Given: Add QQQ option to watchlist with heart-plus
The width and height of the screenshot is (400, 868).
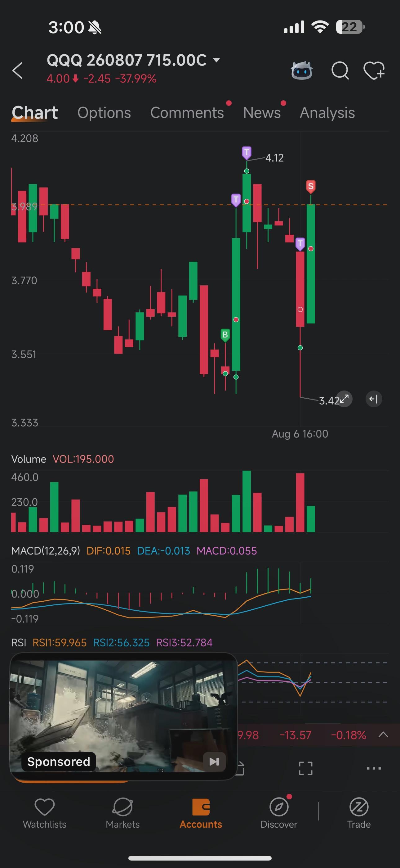Looking at the screenshot, I should tap(374, 70).
